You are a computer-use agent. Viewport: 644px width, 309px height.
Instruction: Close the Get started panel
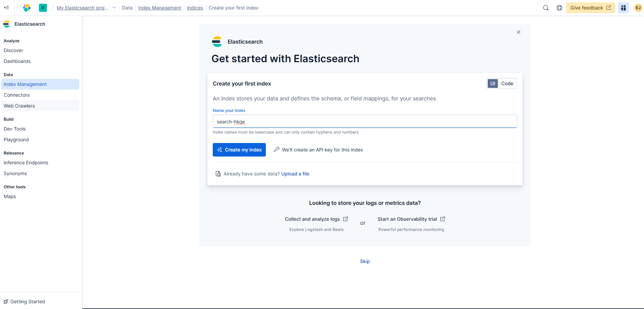[x=519, y=32]
